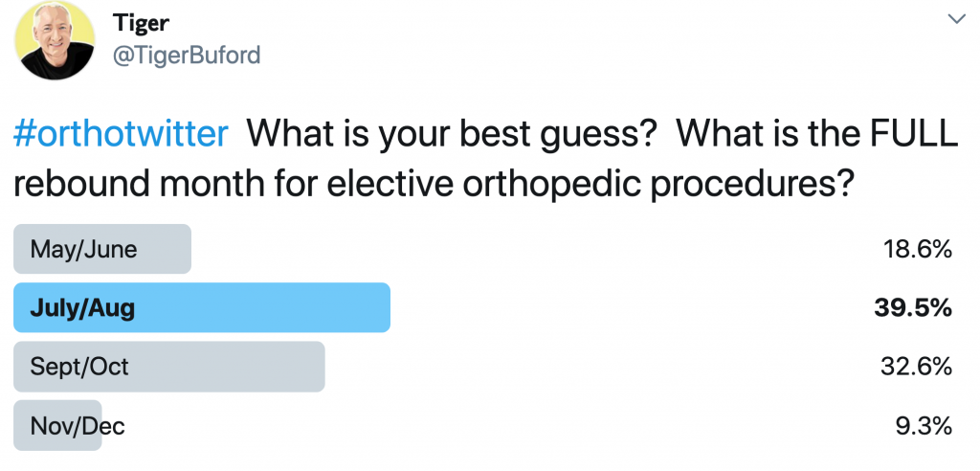This screenshot has width=980, height=471.
Task: Click the 18.6% result percentage
Action: point(918,250)
